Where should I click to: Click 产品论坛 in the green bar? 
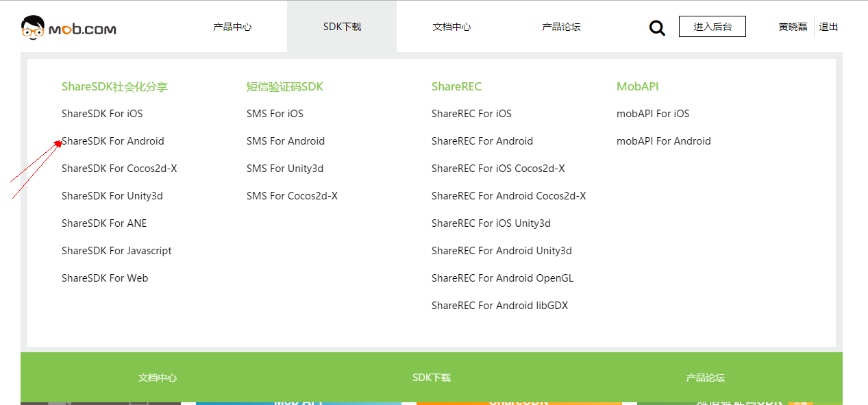706,378
